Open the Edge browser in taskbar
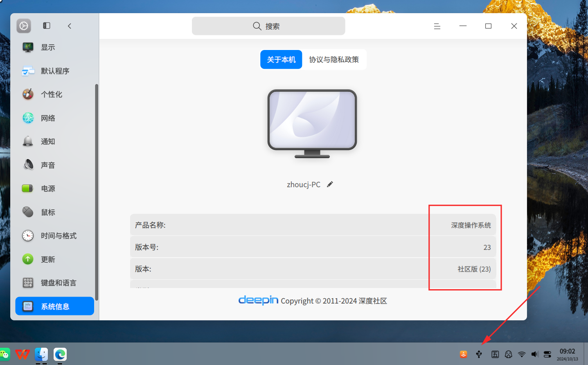Viewport: 588px width, 365px height. pyautogui.click(x=60, y=354)
